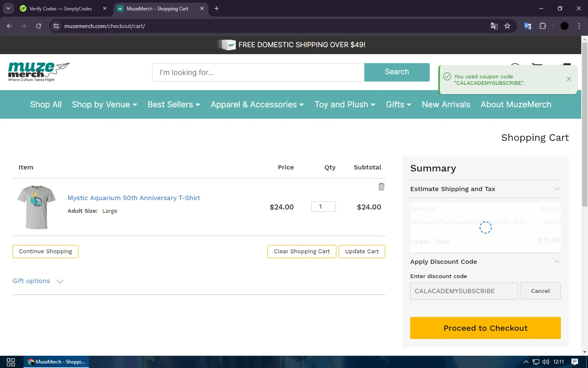Screen dimensions: 588x368
Task: Focus the I'm looking for search field
Action: (258, 72)
